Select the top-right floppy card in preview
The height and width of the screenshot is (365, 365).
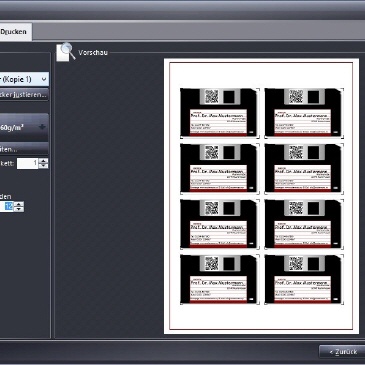304,113
